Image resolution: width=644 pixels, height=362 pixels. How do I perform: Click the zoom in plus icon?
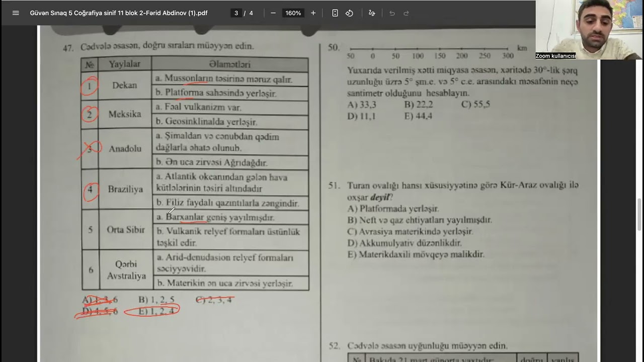click(313, 13)
